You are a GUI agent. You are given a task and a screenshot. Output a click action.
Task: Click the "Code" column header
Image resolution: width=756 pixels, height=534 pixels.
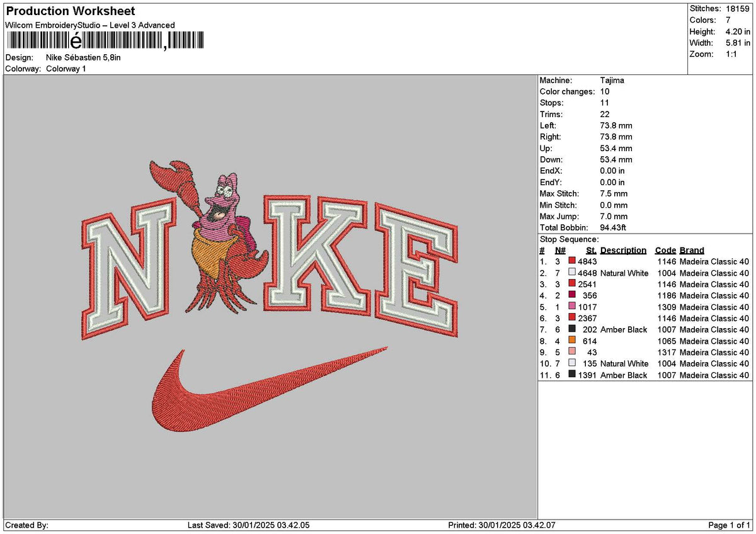pyautogui.click(x=665, y=251)
